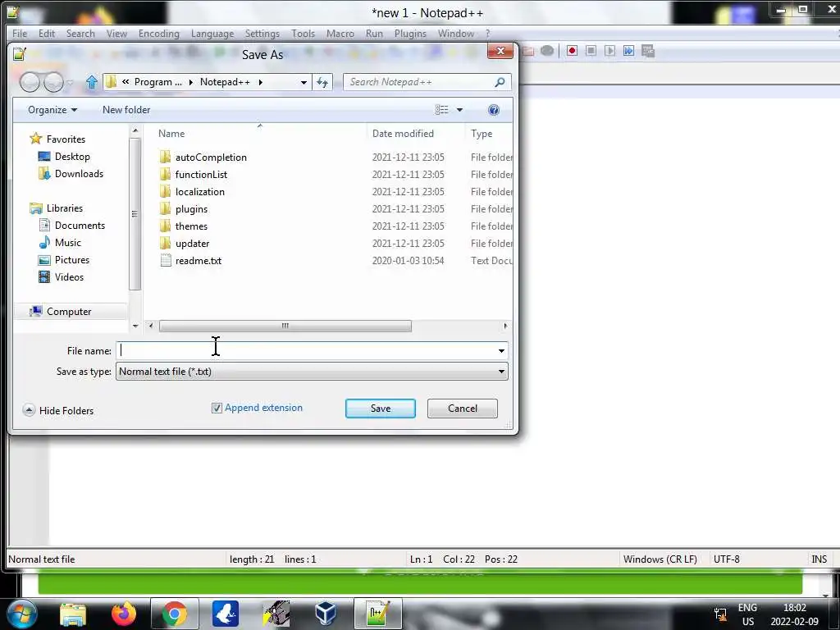Open File Explorer from the taskbar
This screenshot has width=840, height=630.
pos(73,614)
